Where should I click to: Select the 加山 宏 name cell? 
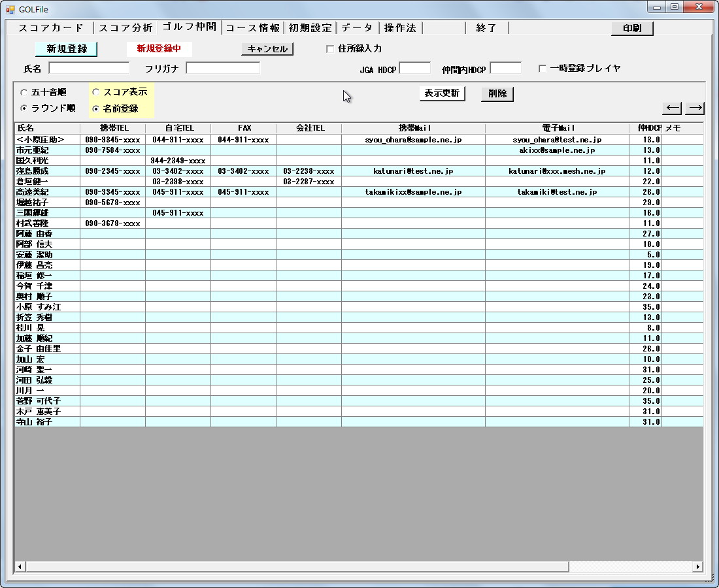[x=47, y=359]
